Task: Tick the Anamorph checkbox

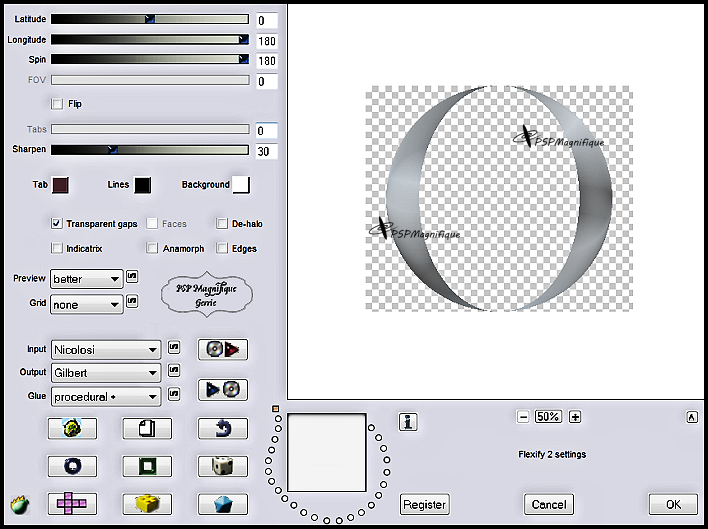Action: pos(153,249)
